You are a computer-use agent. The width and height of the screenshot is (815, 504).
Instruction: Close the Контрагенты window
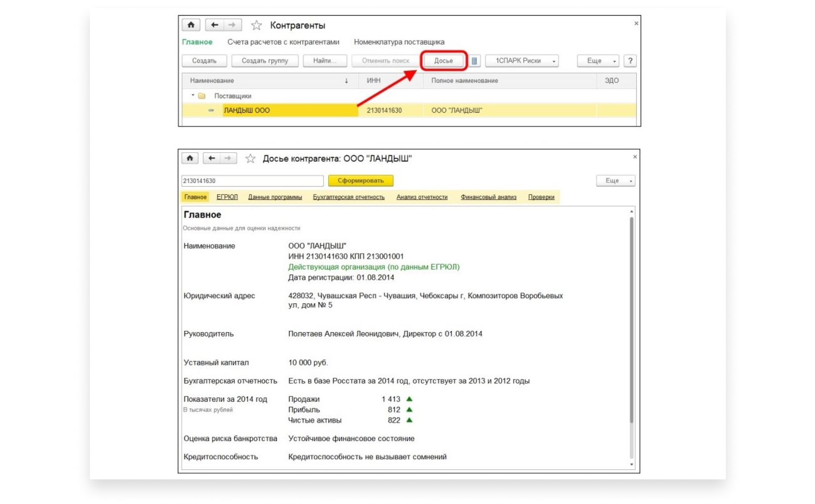click(x=636, y=23)
